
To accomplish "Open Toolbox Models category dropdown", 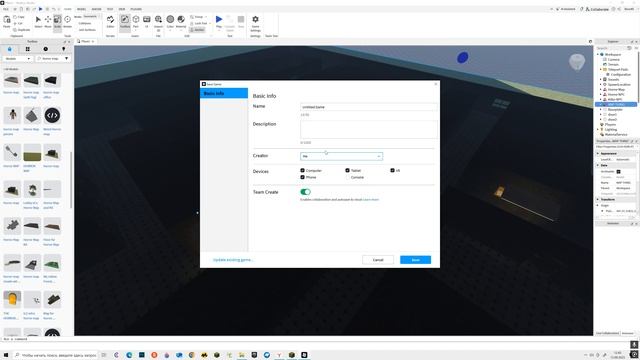I will tap(17, 59).
